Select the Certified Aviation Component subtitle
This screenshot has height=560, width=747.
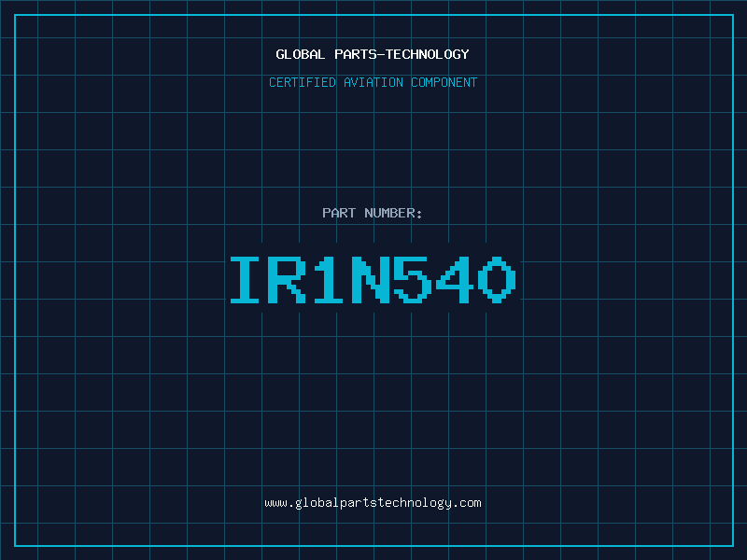coord(373,82)
